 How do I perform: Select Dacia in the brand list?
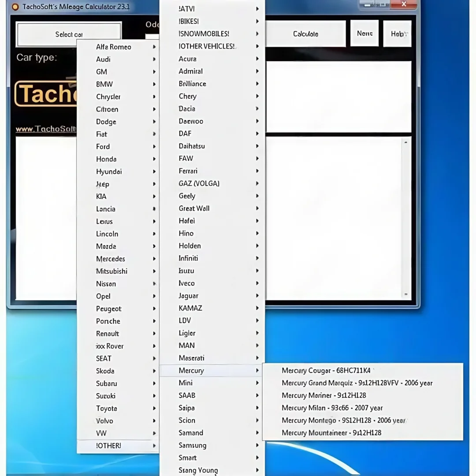[x=212, y=108]
